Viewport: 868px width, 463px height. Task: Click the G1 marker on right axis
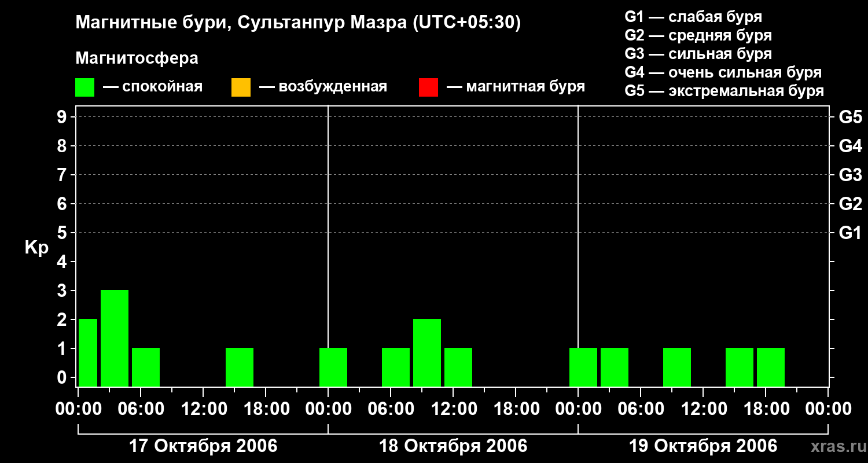pyautogui.click(x=850, y=233)
